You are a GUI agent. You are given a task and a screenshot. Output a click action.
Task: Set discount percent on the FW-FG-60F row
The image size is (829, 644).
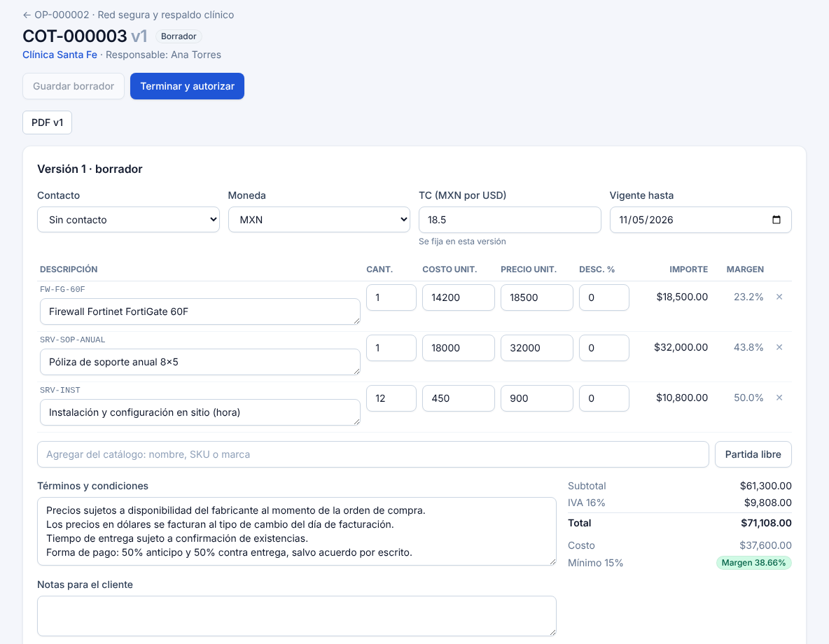point(604,297)
